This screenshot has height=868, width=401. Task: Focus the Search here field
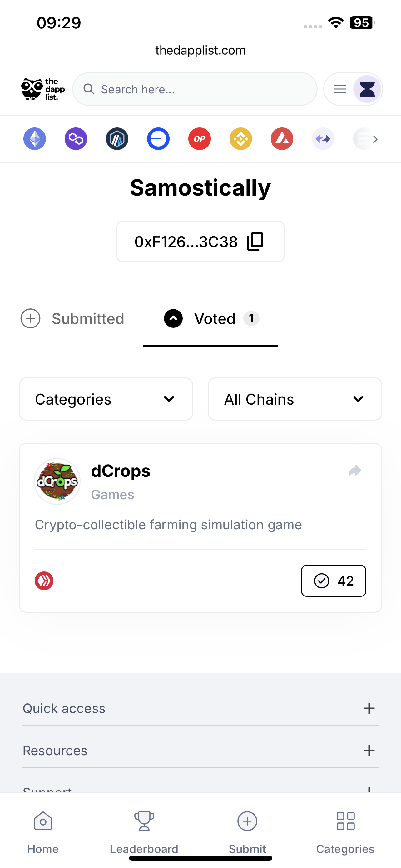[195, 89]
